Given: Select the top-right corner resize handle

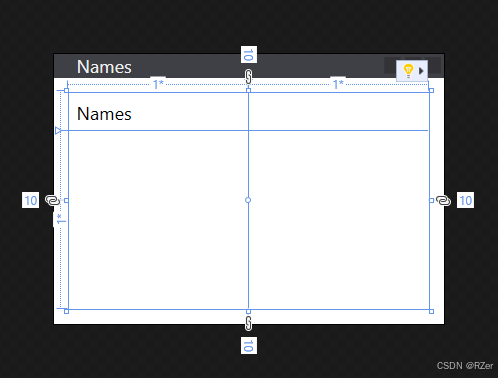Looking at the screenshot, I should 431,90.
